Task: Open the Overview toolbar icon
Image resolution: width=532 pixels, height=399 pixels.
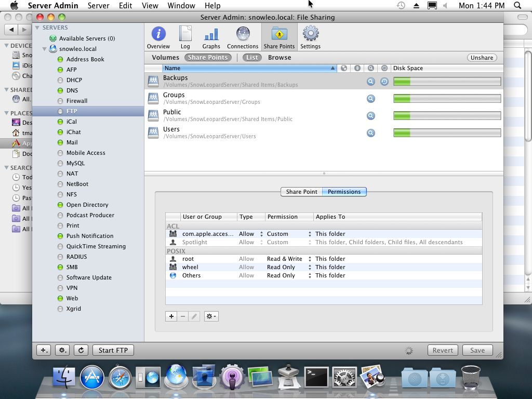Action: [x=158, y=37]
